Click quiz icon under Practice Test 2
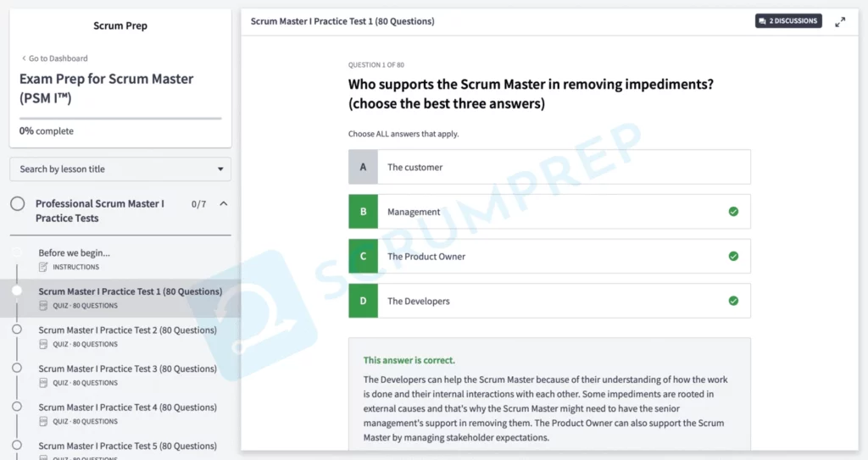Screen dimensions: 868x460 pos(43,345)
